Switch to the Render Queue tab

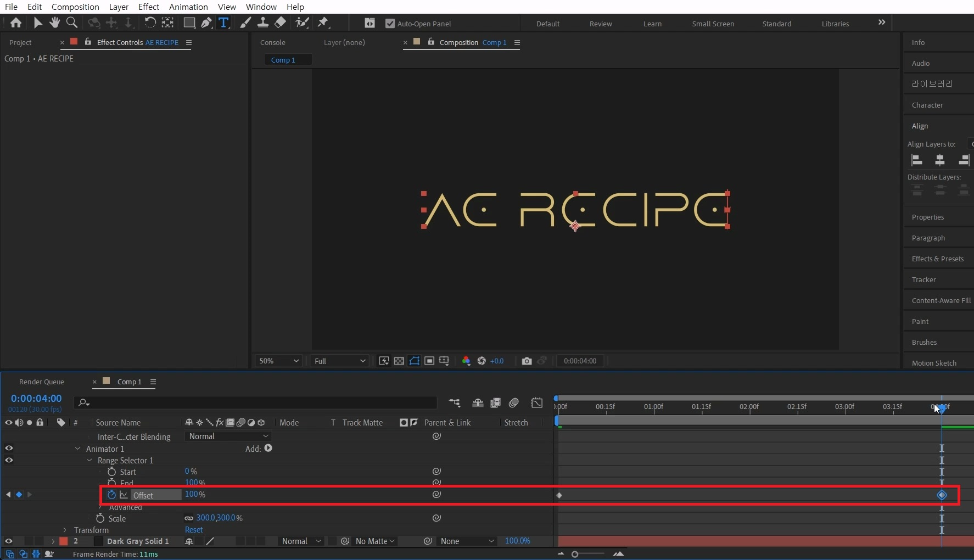42,382
